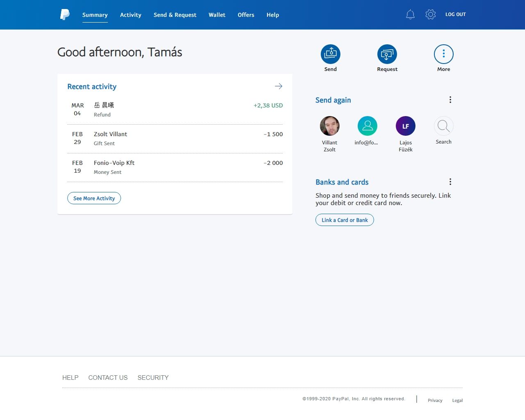Open the notifications bell

(x=410, y=15)
